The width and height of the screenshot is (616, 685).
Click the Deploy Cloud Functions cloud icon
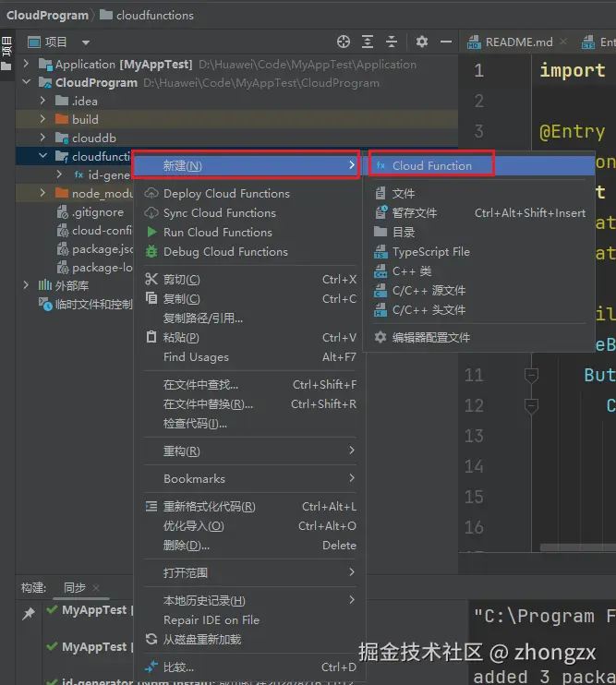[x=151, y=193]
